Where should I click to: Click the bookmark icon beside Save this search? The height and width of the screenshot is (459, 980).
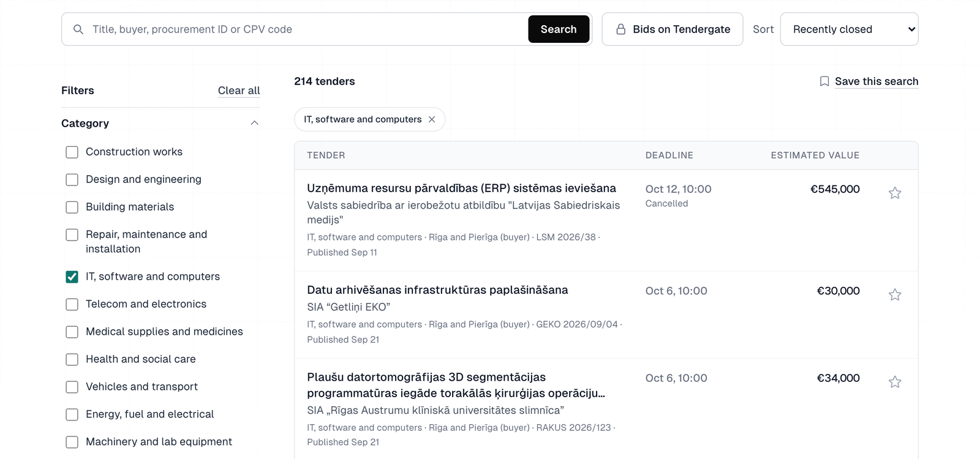(824, 81)
